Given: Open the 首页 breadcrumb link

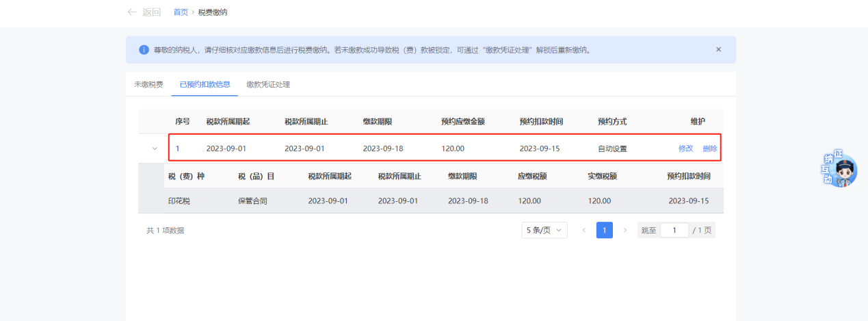Looking at the screenshot, I should 181,12.
